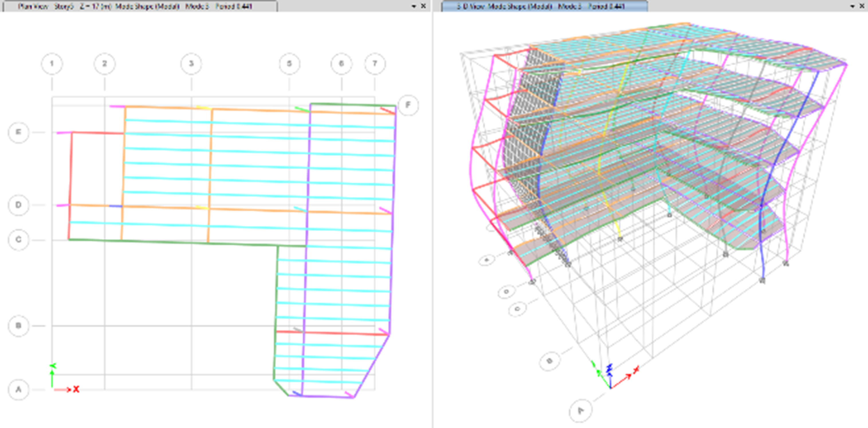Click grid bubble B in plan view

[x=19, y=326]
